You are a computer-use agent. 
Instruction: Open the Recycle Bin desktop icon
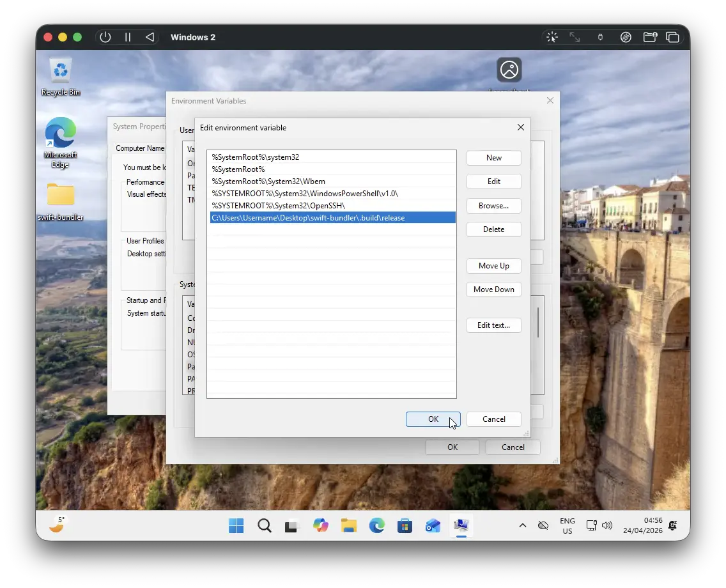[x=61, y=77]
